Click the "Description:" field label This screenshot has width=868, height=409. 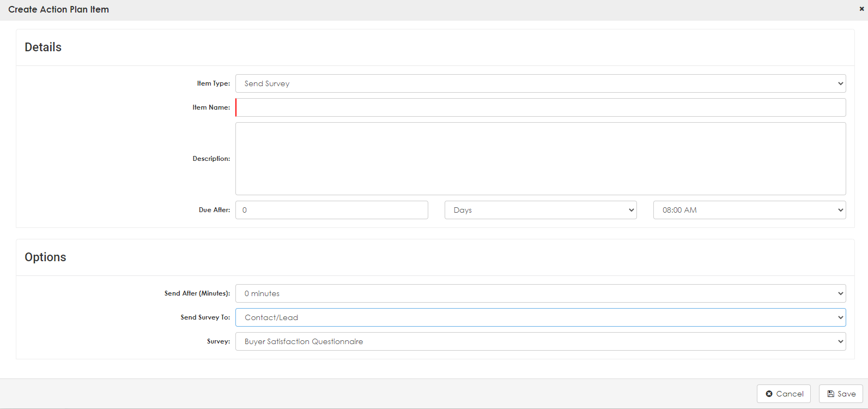coord(211,159)
